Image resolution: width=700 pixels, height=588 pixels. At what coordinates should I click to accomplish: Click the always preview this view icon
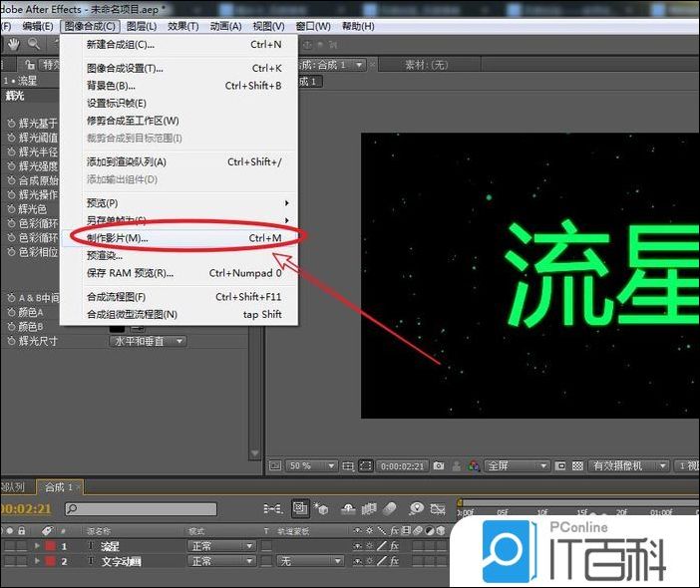click(x=275, y=465)
